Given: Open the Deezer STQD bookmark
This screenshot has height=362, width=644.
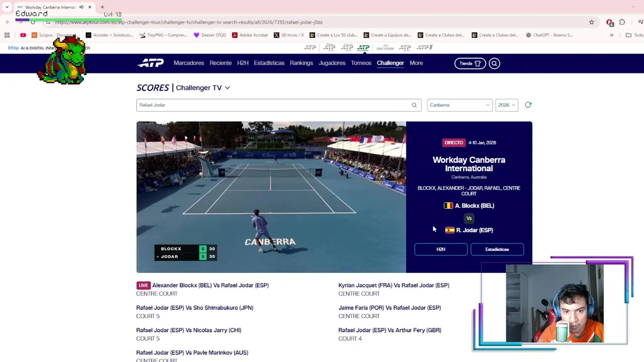Looking at the screenshot, I should click(210, 35).
